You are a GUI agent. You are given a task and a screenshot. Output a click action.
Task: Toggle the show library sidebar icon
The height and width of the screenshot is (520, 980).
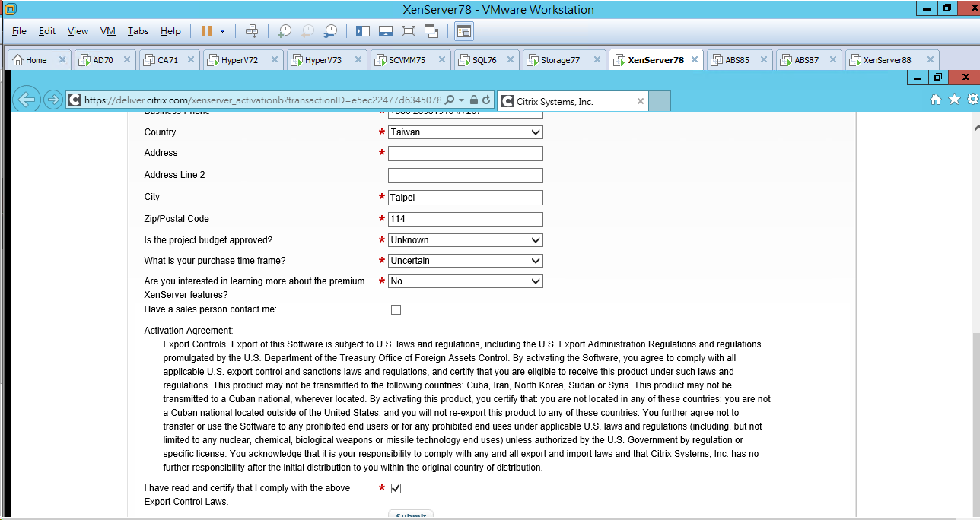pyautogui.click(x=363, y=31)
